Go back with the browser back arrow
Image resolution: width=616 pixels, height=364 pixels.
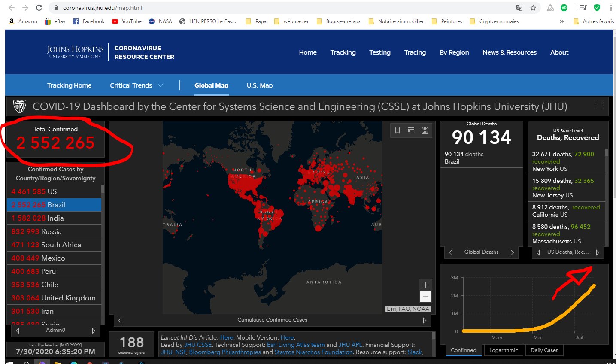pyautogui.click(x=12, y=8)
